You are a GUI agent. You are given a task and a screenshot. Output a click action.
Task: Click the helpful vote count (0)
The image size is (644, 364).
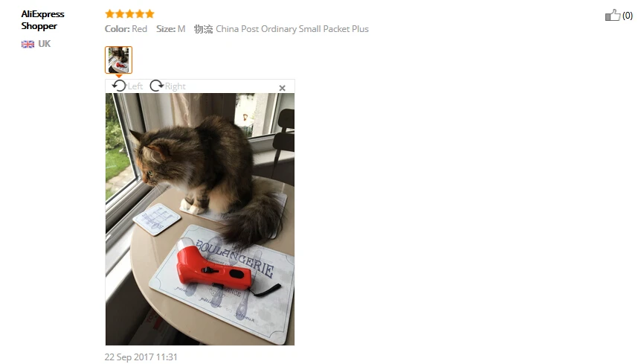click(x=627, y=16)
